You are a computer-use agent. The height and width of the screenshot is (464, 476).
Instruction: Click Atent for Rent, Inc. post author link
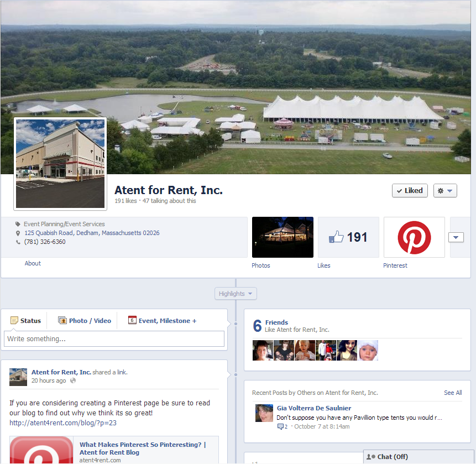pos(61,372)
